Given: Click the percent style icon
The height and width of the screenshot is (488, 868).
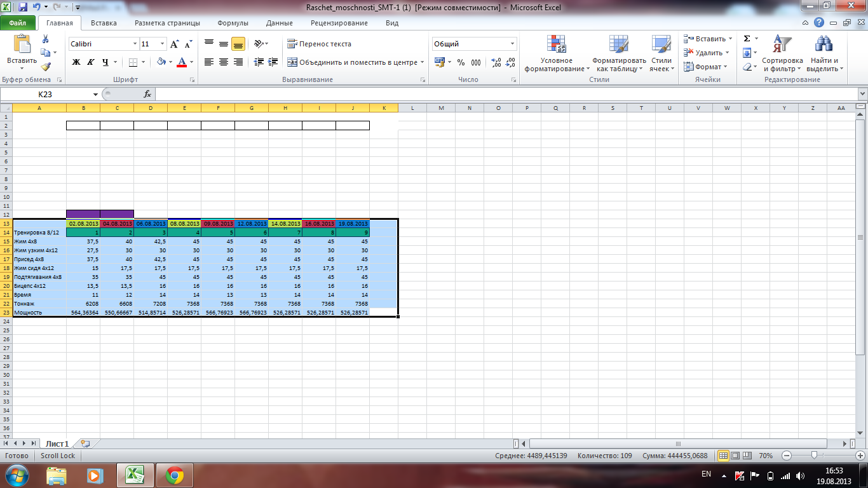Looking at the screenshot, I should pyautogui.click(x=461, y=62).
